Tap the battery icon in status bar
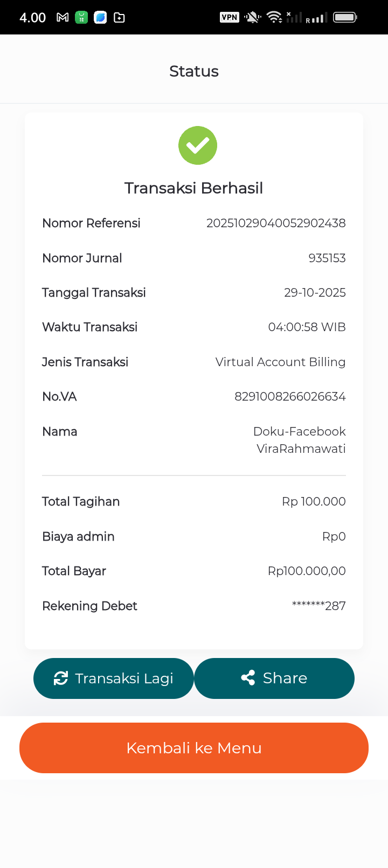 tap(345, 18)
